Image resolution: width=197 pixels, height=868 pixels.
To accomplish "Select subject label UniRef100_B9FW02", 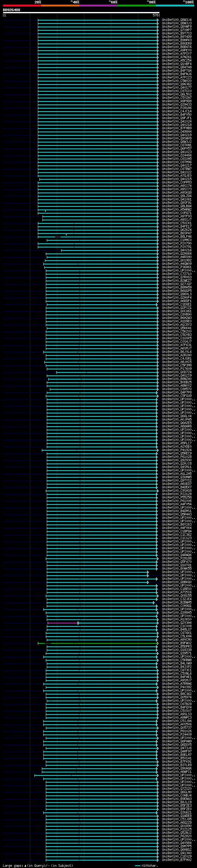I will [x=177, y=643].
